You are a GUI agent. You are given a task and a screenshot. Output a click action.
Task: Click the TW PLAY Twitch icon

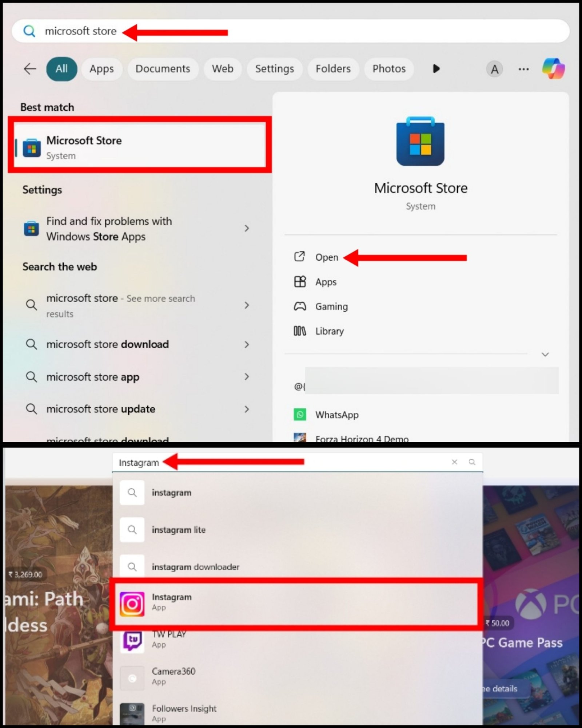pyautogui.click(x=132, y=641)
